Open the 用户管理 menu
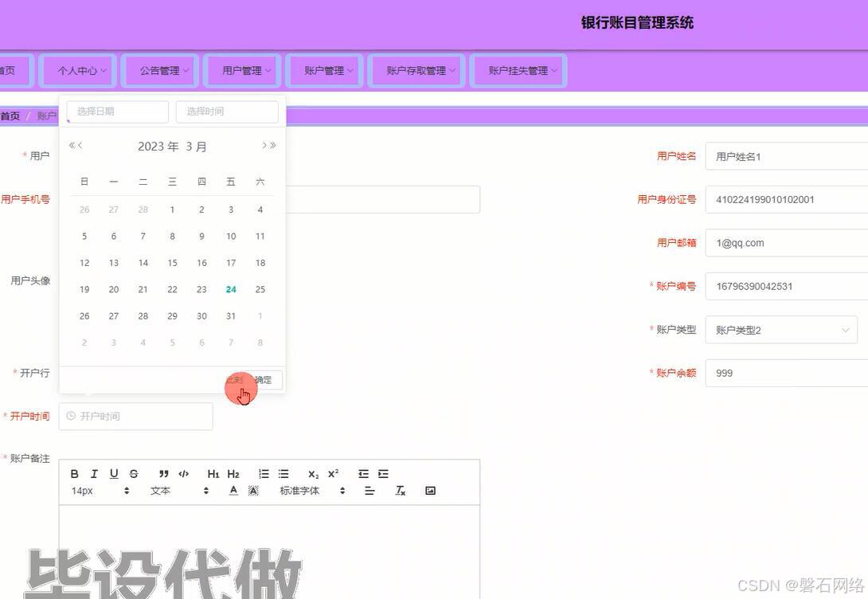The height and width of the screenshot is (599, 868). [241, 70]
